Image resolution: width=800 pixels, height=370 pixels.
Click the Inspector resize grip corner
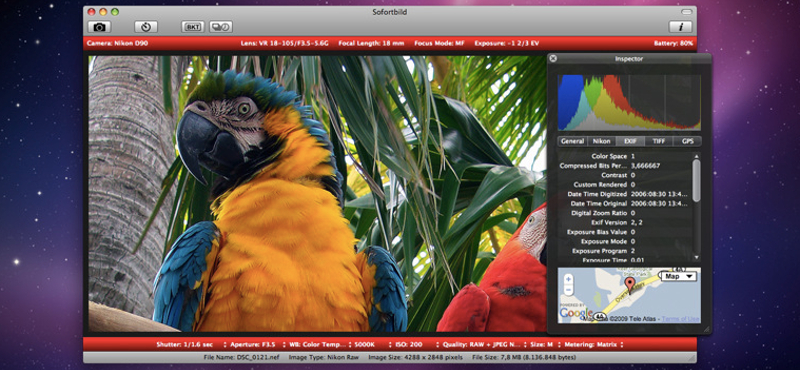[x=707, y=330]
